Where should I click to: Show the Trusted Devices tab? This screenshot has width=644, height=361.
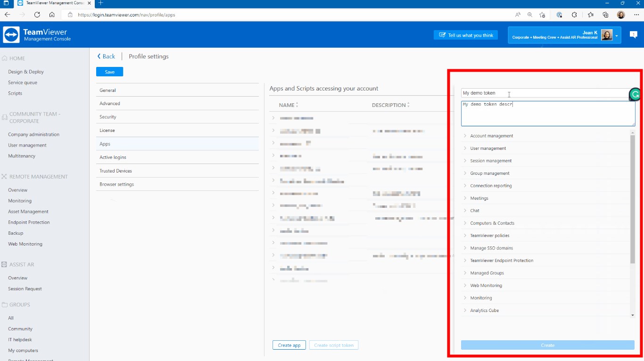coord(177,171)
